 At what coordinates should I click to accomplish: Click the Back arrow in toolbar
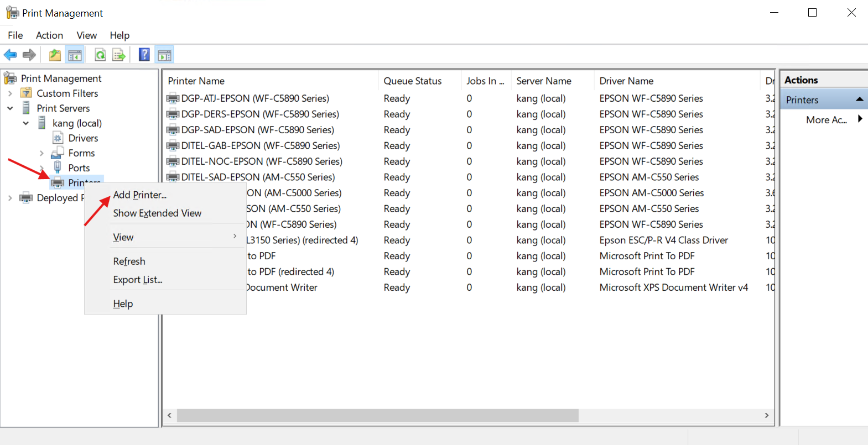tap(11, 55)
